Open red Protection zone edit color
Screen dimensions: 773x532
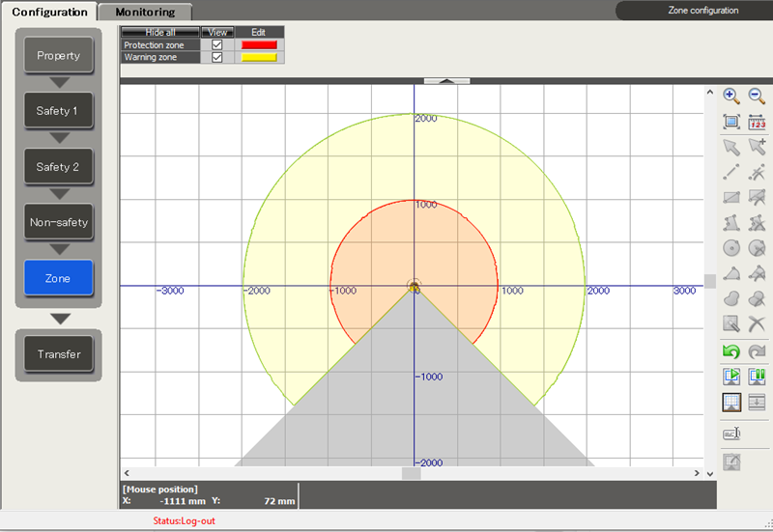259,44
